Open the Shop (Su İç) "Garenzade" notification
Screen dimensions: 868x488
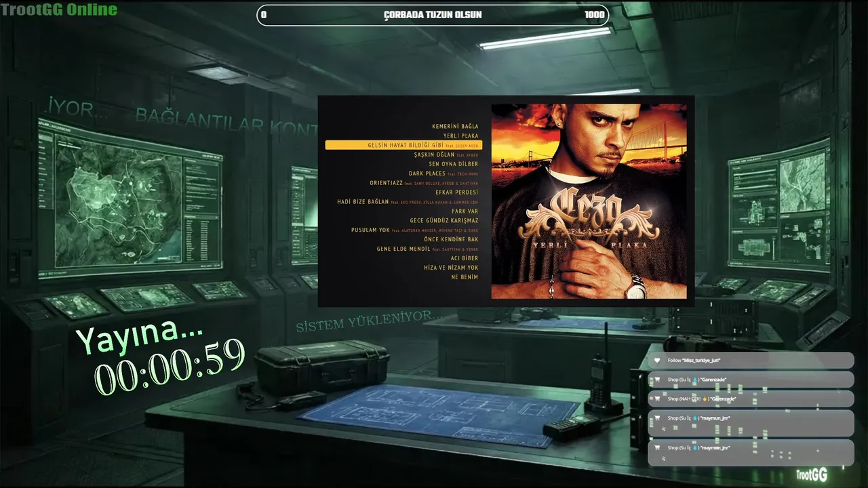751,380
